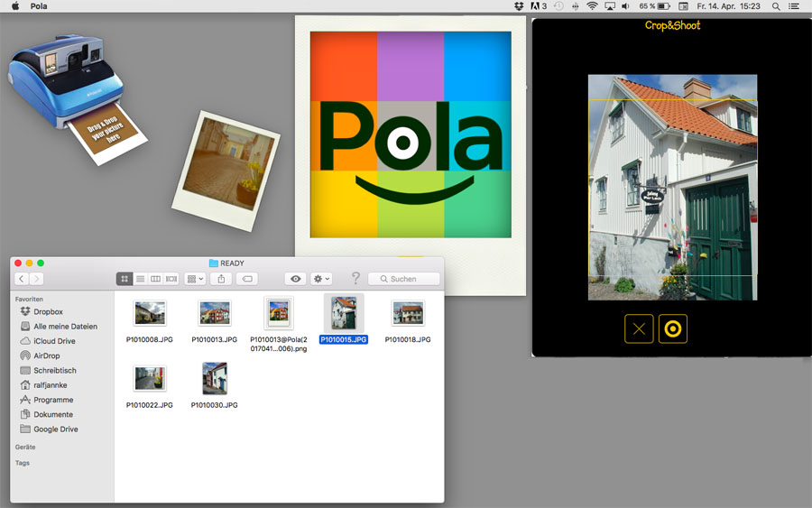Go forward in Finder READY window
812x508 pixels.
point(36,279)
